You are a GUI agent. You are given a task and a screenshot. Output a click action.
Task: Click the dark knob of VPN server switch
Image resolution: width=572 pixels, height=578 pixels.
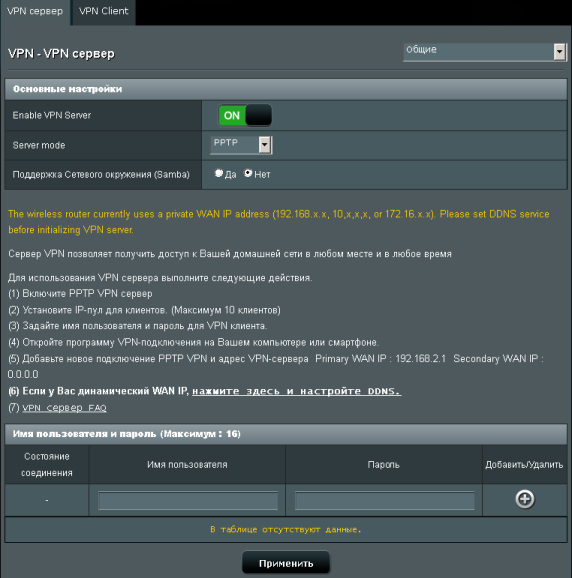point(258,115)
